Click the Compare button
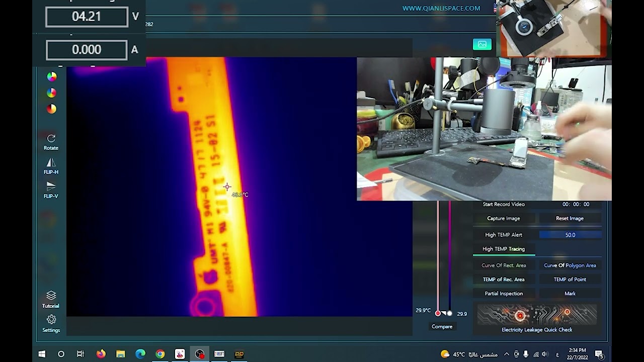This screenshot has width=644, height=362. click(x=442, y=326)
